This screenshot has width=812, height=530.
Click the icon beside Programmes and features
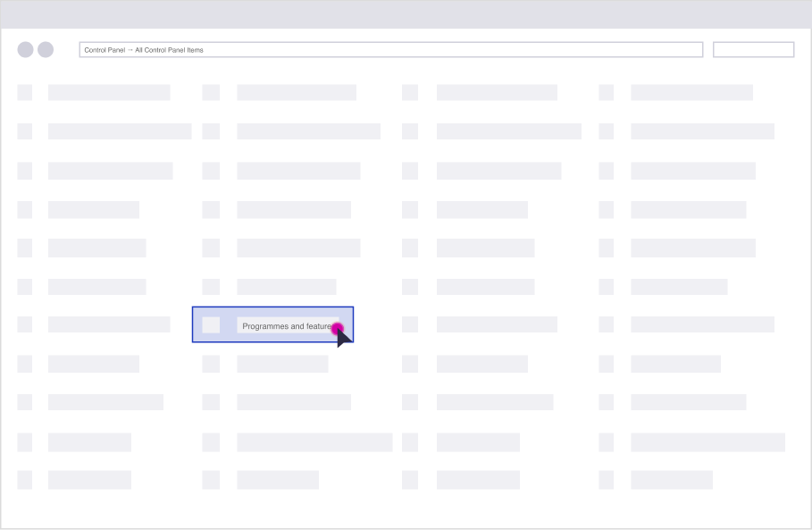tap(211, 324)
